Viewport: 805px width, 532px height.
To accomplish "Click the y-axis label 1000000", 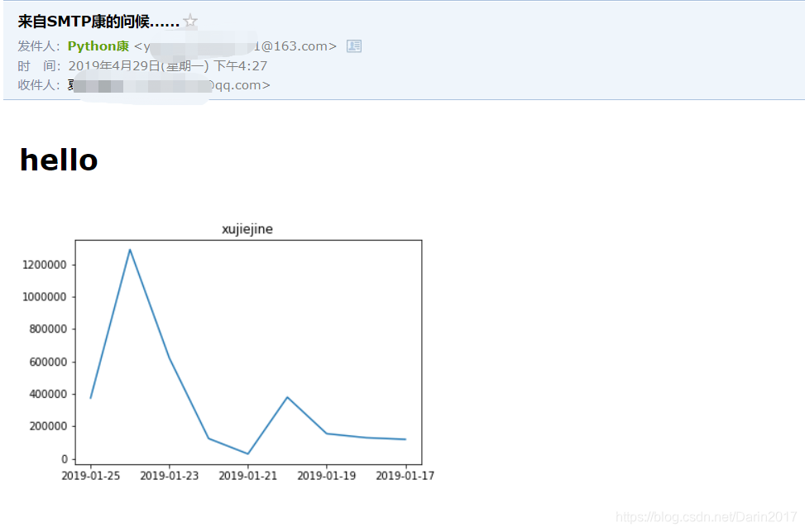I will [45, 297].
